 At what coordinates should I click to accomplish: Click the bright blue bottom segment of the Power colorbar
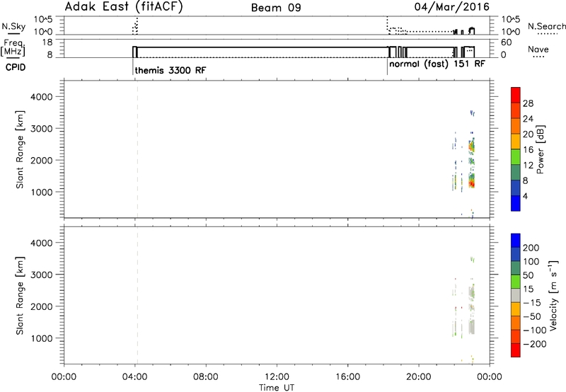pyautogui.click(x=516, y=203)
